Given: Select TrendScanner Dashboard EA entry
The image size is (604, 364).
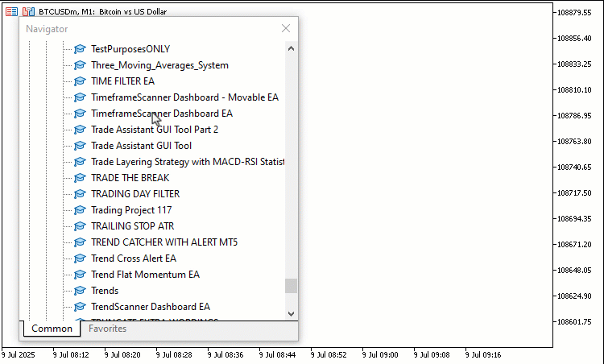Looking at the screenshot, I should (151, 307).
